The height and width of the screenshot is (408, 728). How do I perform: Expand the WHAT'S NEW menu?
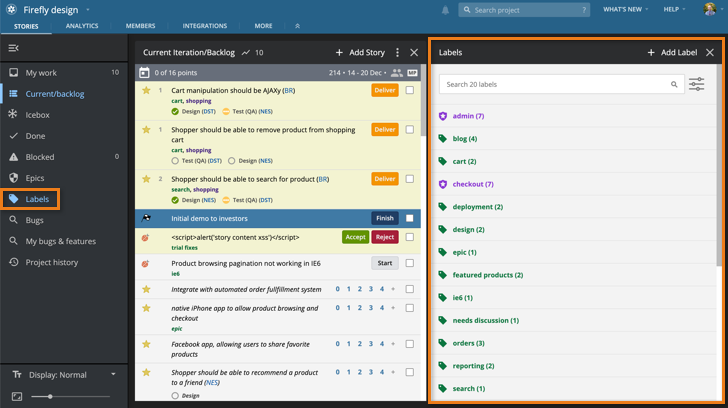(625, 9)
